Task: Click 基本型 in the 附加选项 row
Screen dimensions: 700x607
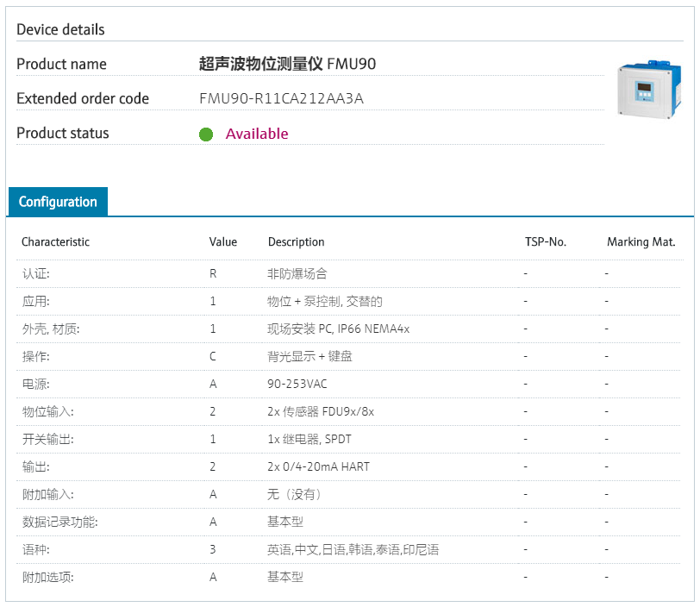Action: pos(285,578)
